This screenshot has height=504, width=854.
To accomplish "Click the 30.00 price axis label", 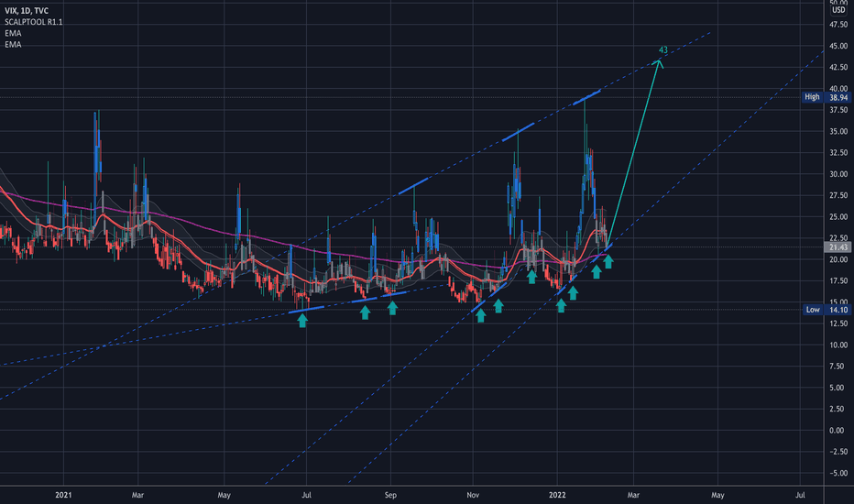I will (838, 174).
